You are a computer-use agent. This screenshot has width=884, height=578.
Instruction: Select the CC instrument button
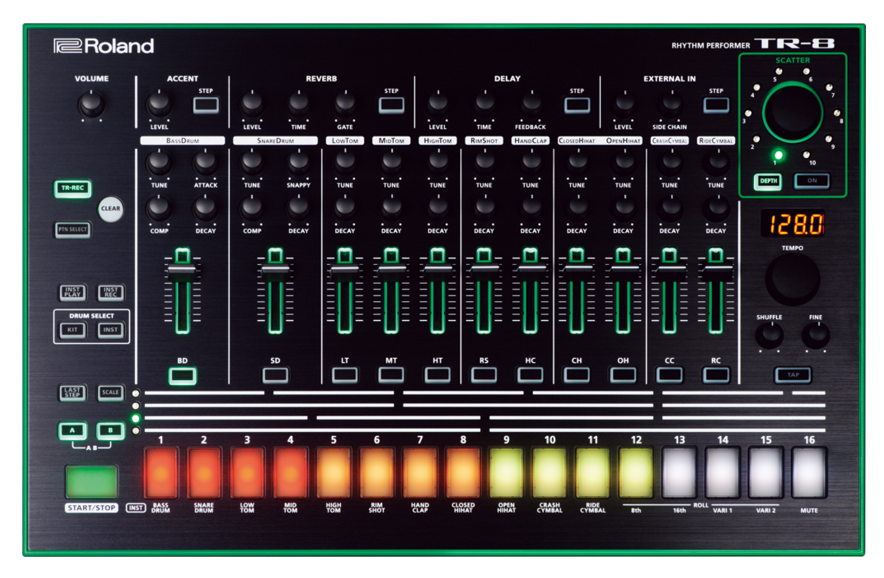pos(670,375)
